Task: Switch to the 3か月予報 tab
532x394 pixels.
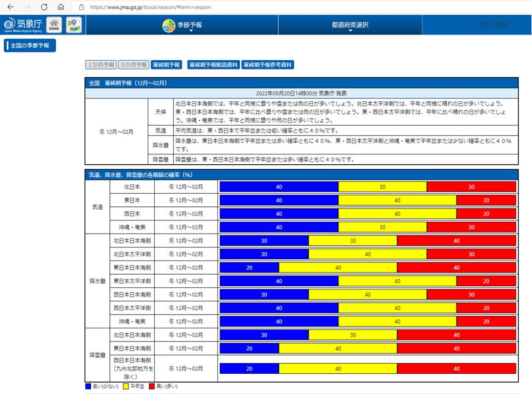Action: [134, 65]
